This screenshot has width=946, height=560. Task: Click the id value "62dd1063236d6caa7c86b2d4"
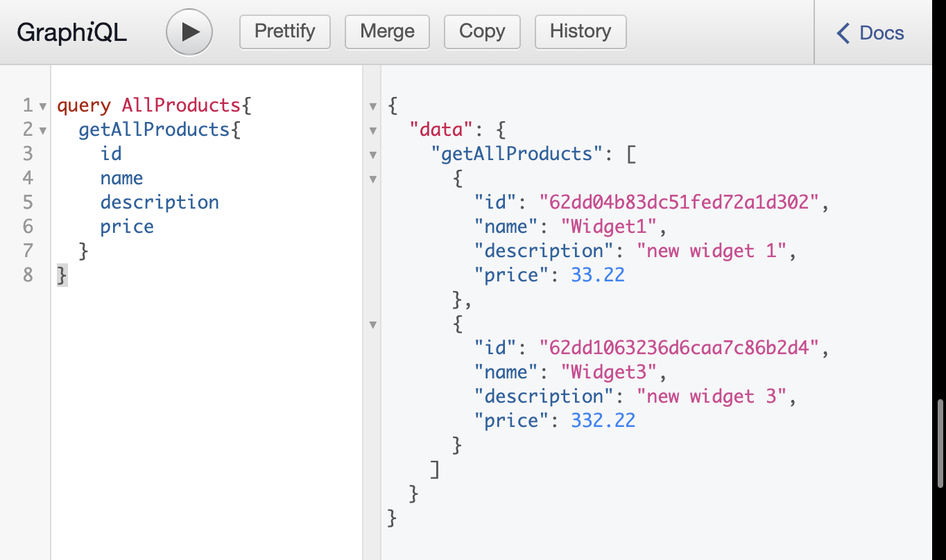[679, 348]
